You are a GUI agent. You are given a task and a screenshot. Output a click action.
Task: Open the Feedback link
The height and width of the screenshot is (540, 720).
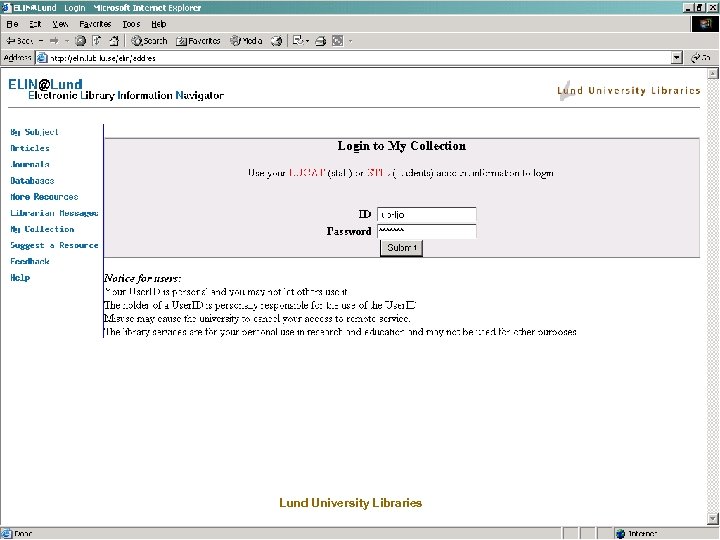coord(30,261)
